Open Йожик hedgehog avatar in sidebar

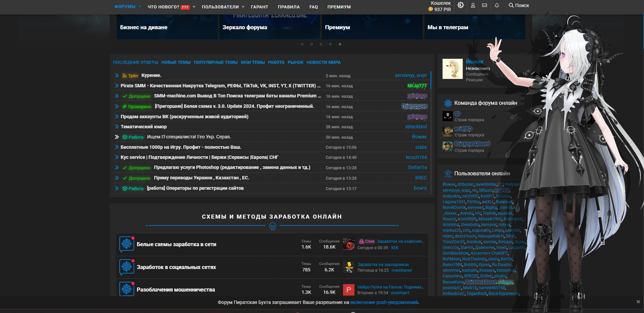point(453,69)
